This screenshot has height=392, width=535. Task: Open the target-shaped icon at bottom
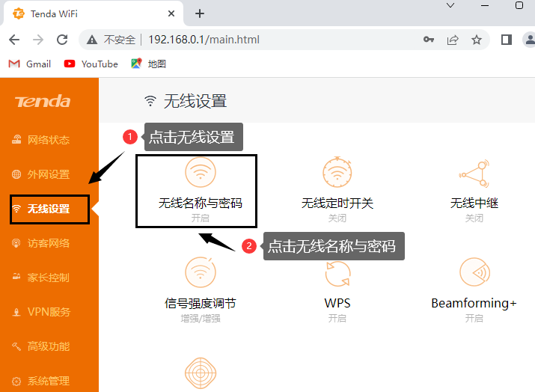(201, 373)
